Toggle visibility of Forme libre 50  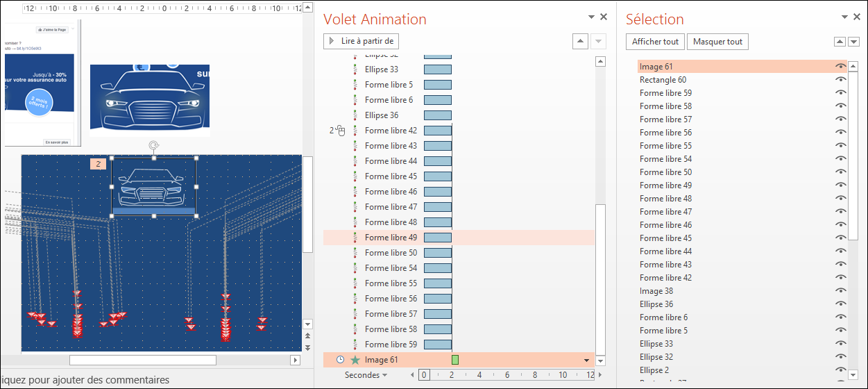[x=840, y=172]
